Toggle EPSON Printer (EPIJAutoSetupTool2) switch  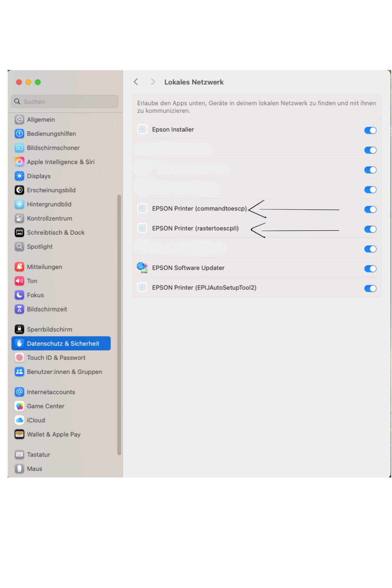[x=370, y=288]
